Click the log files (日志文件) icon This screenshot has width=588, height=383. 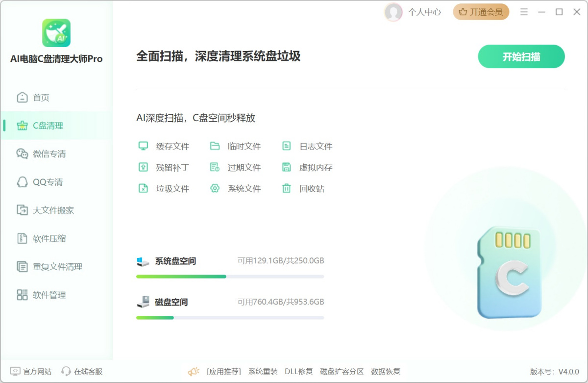pos(287,146)
